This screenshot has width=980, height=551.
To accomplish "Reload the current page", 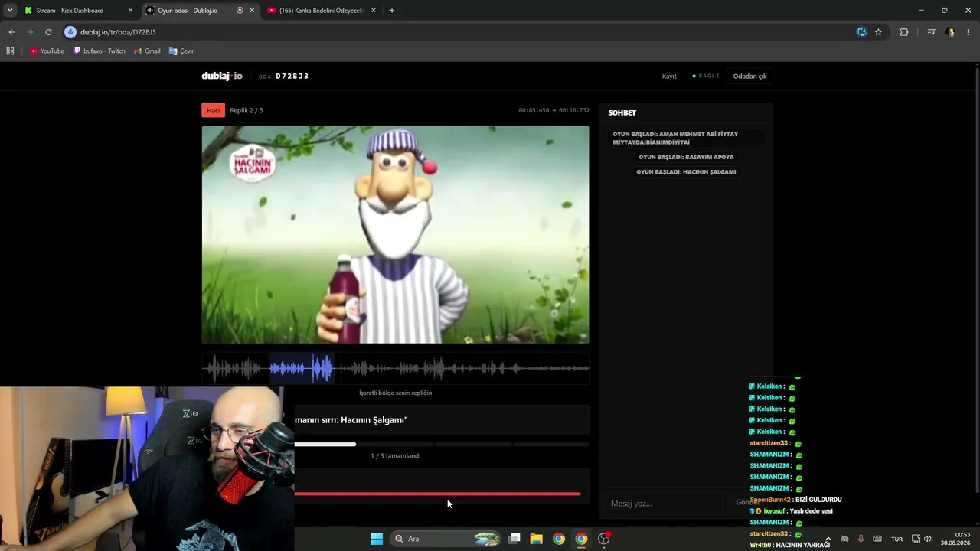I will pyautogui.click(x=48, y=32).
